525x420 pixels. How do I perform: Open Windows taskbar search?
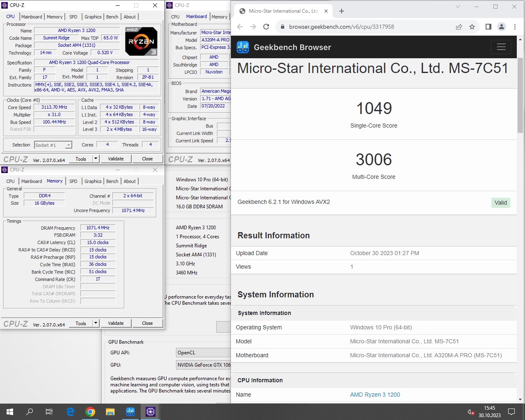30,412
